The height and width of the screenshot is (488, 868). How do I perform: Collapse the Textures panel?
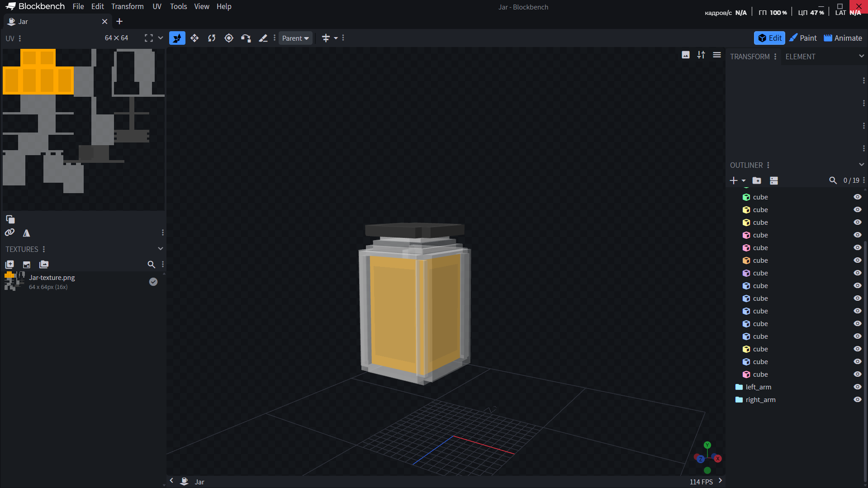(x=160, y=249)
